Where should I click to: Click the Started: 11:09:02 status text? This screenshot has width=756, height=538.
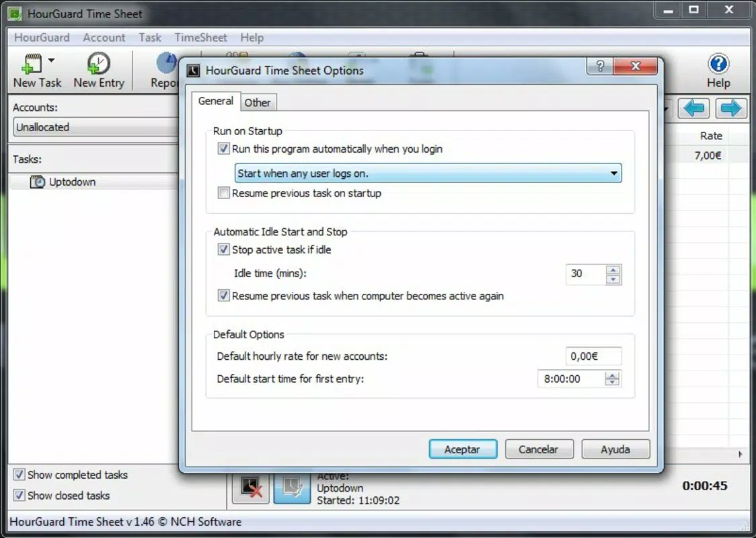[x=358, y=500]
